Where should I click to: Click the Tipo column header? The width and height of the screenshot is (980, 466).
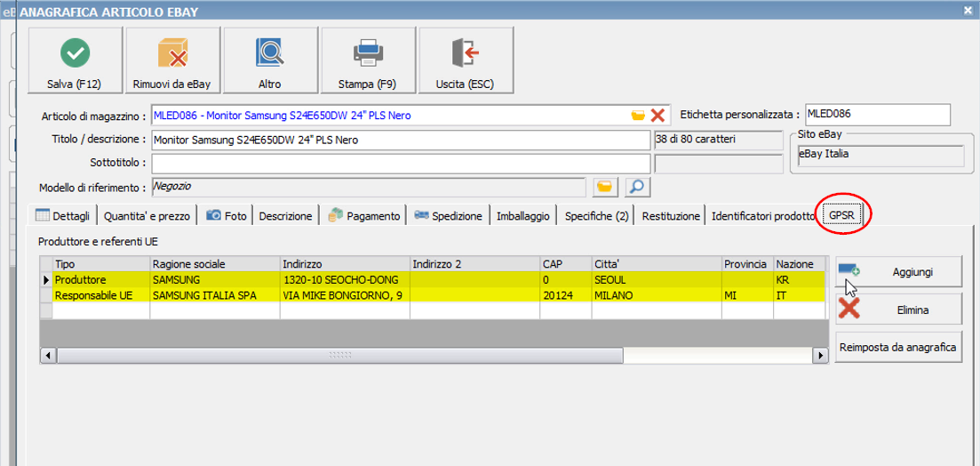101,264
